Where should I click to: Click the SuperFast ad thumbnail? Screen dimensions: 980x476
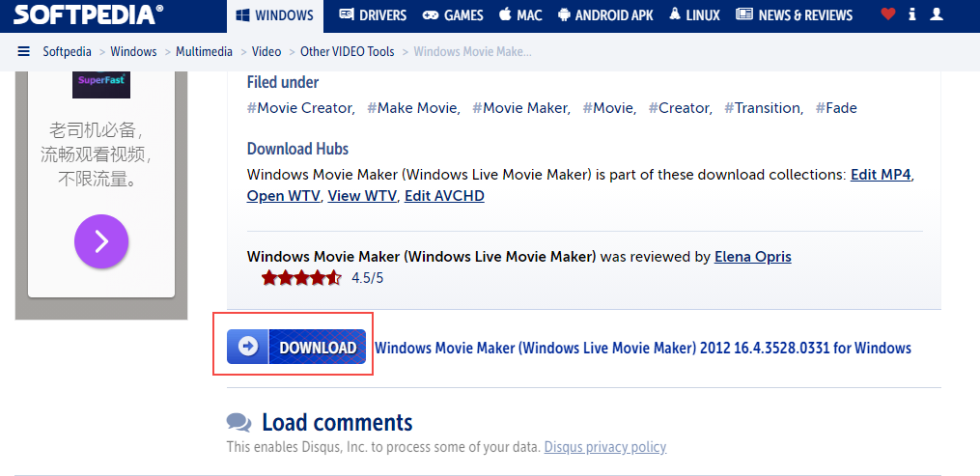point(101,84)
